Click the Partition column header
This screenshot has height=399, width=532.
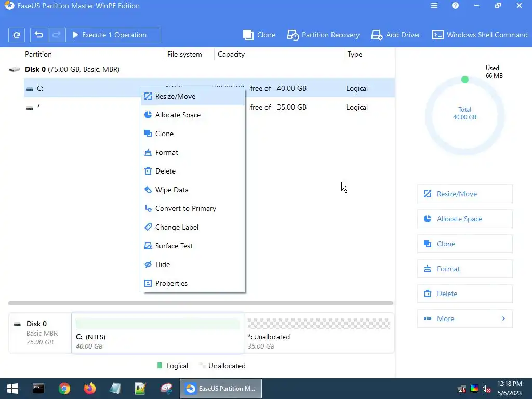point(38,54)
